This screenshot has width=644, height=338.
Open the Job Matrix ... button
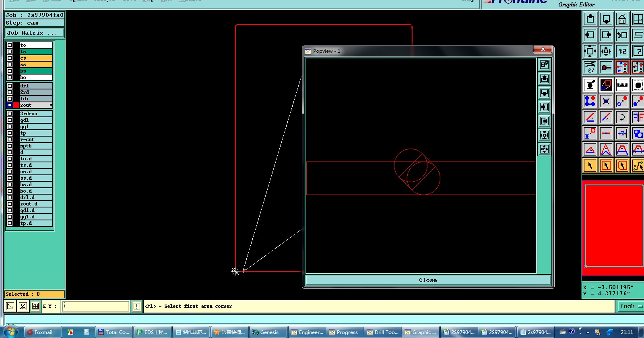(35, 33)
